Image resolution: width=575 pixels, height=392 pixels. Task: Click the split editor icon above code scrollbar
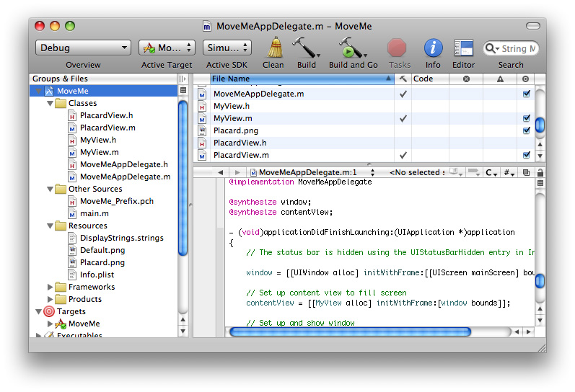pyautogui.click(x=540, y=183)
